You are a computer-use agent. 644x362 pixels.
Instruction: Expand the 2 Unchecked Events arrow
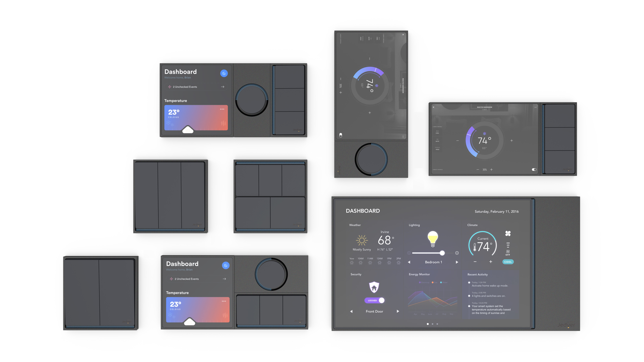pos(222,87)
